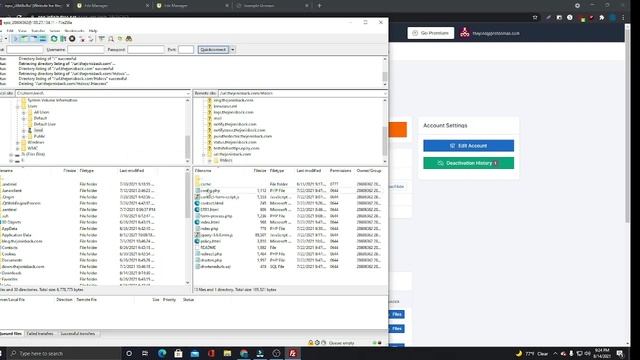Click the disconnect from server toolbar icon

pyautogui.click(x=82, y=39)
